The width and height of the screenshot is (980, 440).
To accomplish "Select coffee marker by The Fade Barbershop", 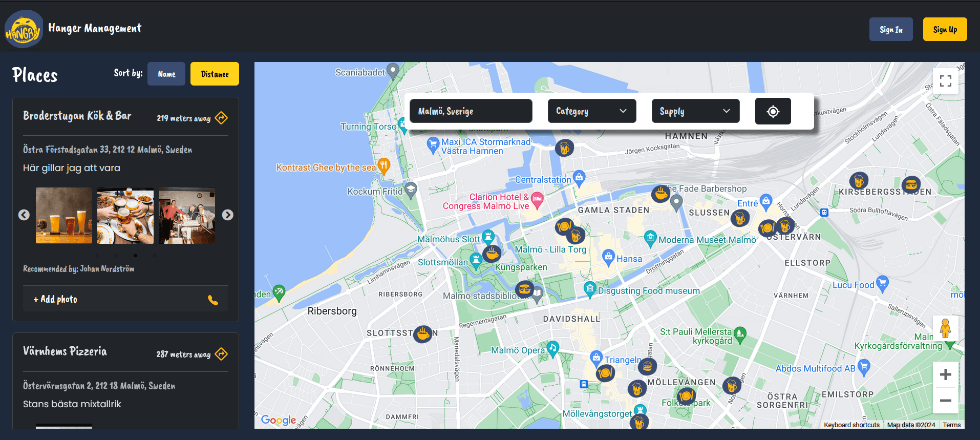I will [x=661, y=194].
